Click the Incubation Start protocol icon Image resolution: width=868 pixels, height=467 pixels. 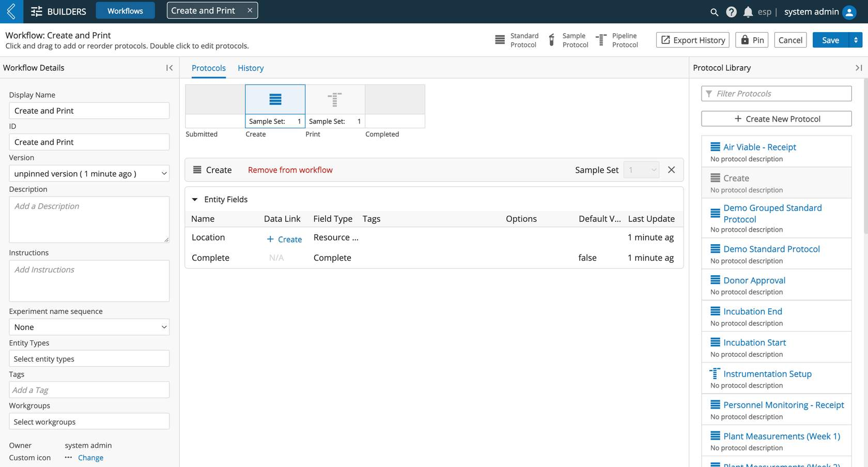click(716, 342)
